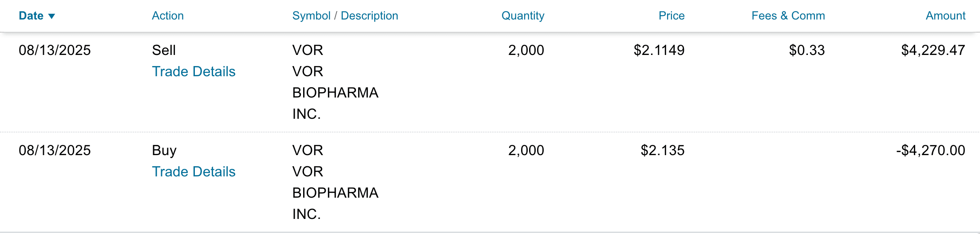Open Trade Details for the Buy transaction

[x=194, y=172]
